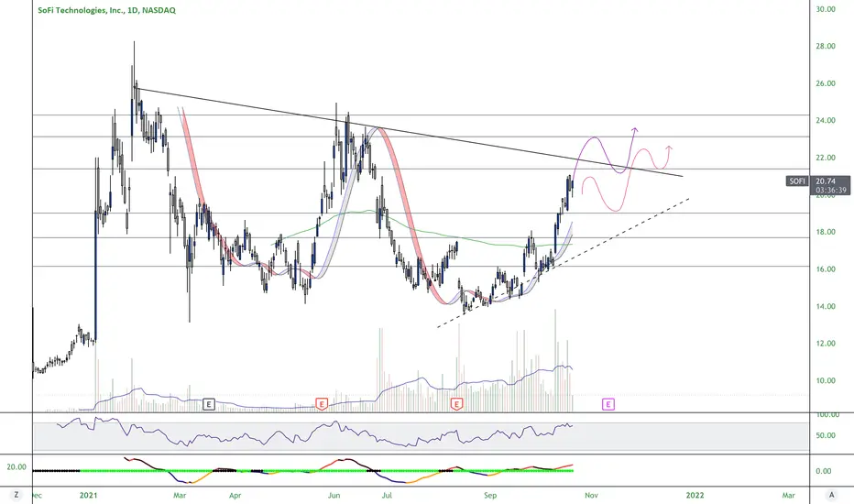Click the 12.00 price axis label

pyautogui.click(x=826, y=344)
